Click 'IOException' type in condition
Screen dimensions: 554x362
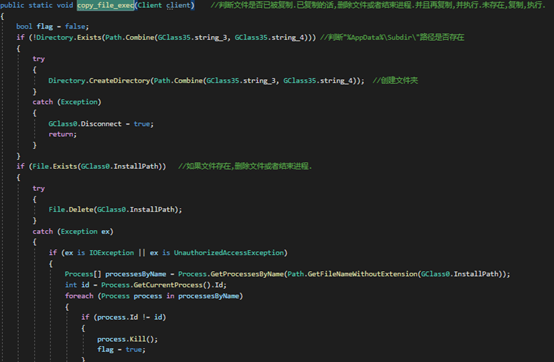(112, 253)
